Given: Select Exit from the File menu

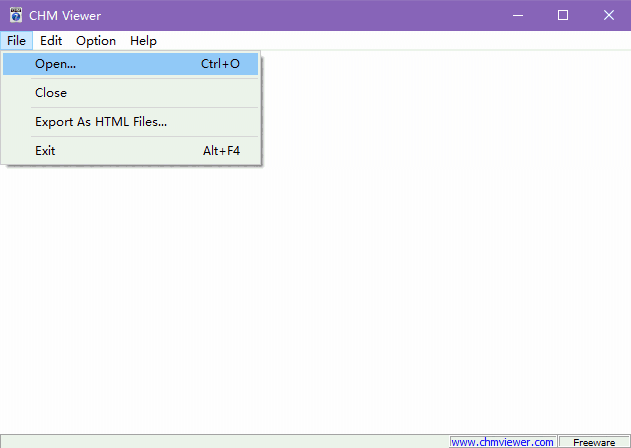Looking at the screenshot, I should pyautogui.click(x=130, y=151).
